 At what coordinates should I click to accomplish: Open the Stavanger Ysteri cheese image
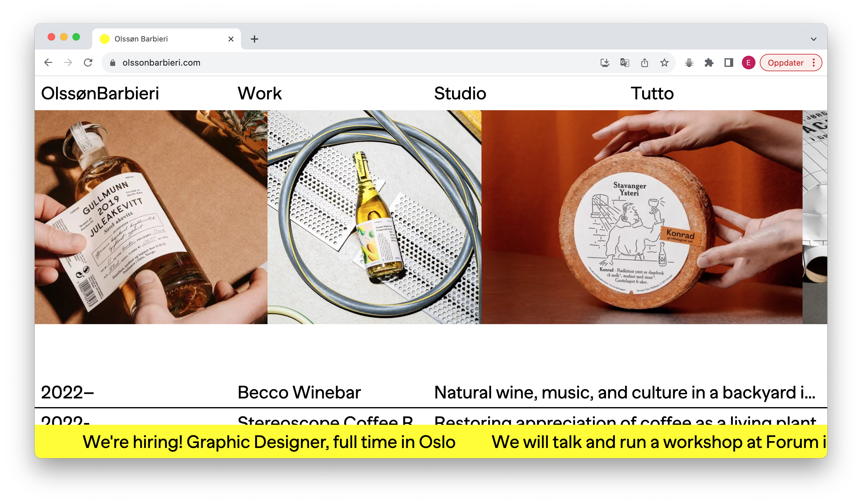642,217
